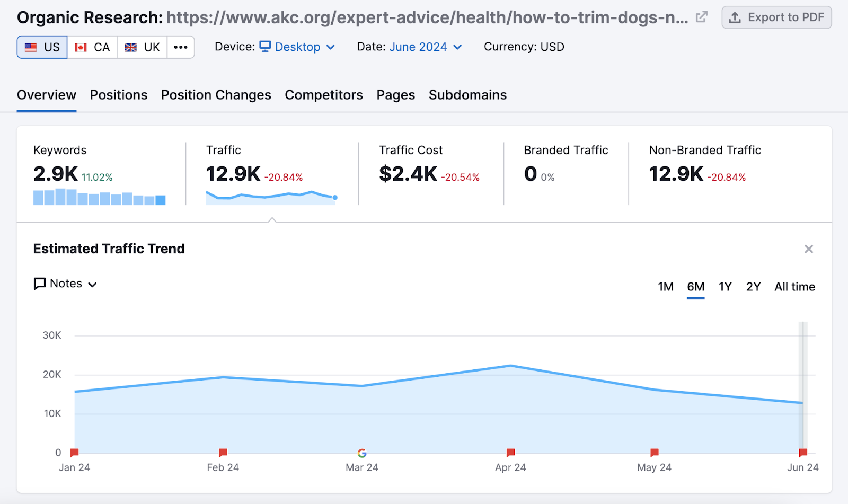Open the Date dropdown showing June 2024
Screen dimensions: 848x504
[x=418, y=47]
